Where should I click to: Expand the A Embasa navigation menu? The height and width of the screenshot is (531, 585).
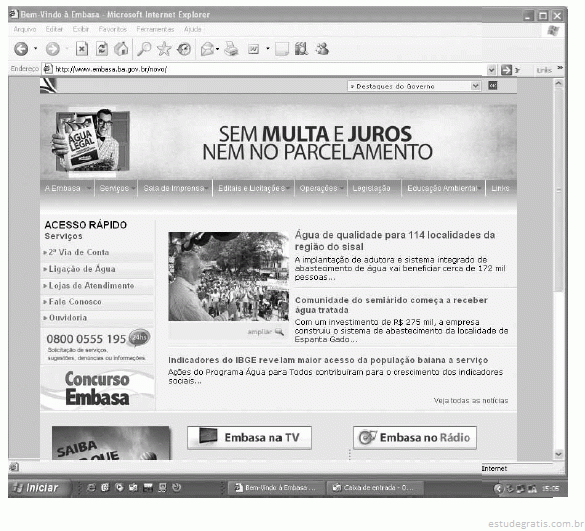(x=67, y=188)
